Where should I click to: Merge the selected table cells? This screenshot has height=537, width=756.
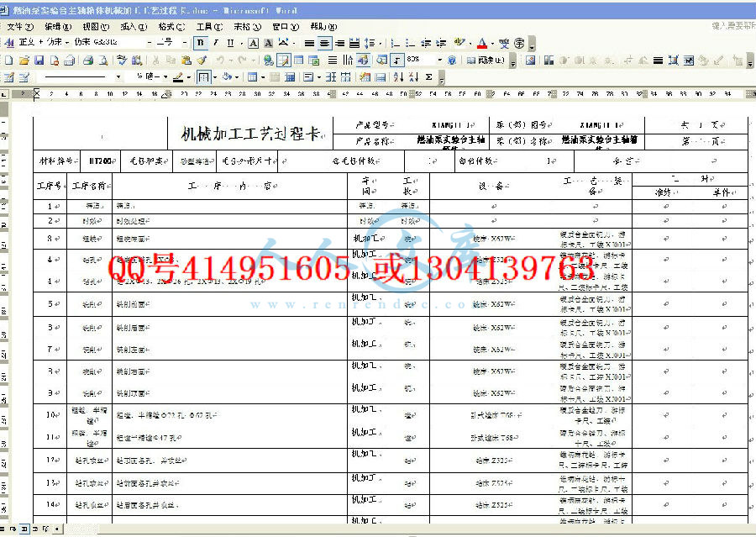point(275,76)
